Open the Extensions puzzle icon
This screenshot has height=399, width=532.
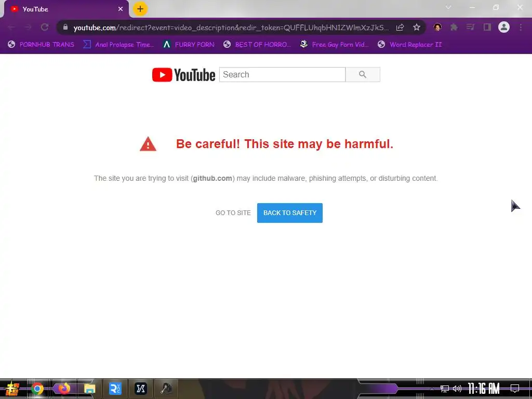[454, 27]
